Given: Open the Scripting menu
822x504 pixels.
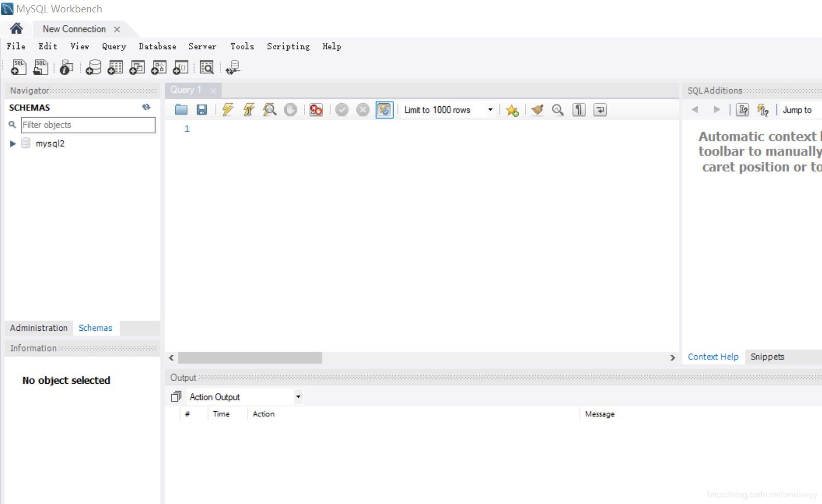Looking at the screenshot, I should click(288, 46).
